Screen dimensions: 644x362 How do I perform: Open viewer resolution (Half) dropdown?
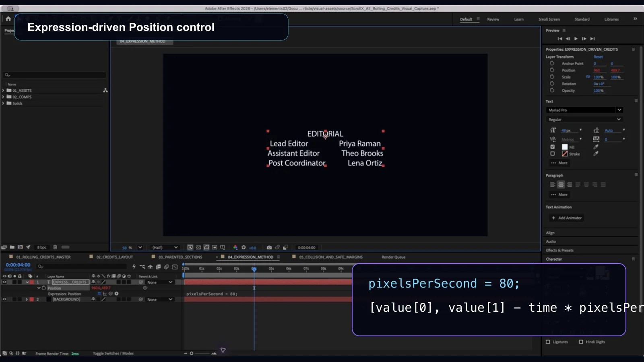point(165,247)
